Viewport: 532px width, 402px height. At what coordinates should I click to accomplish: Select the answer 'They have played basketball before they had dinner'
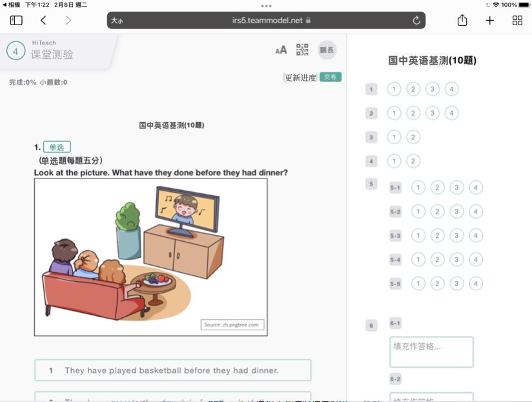click(x=172, y=370)
